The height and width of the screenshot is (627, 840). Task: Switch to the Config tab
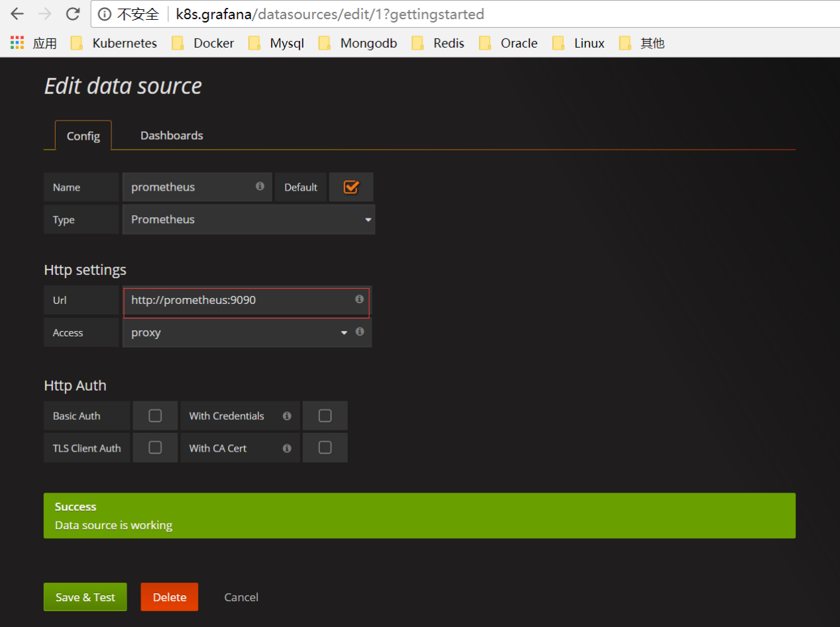(83, 136)
